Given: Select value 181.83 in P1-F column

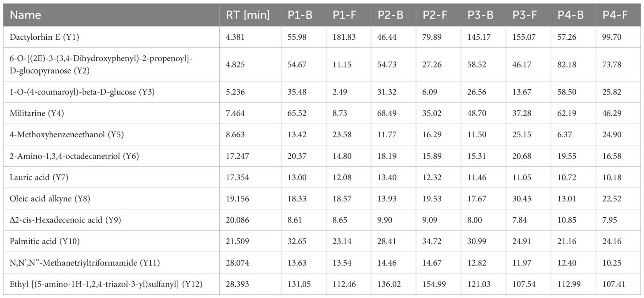Looking at the screenshot, I should [342, 37].
